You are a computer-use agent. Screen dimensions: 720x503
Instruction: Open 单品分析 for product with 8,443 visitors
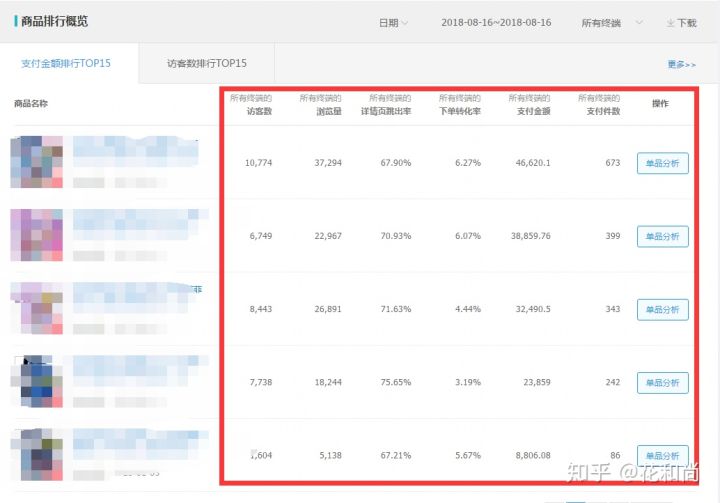[662, 310]
